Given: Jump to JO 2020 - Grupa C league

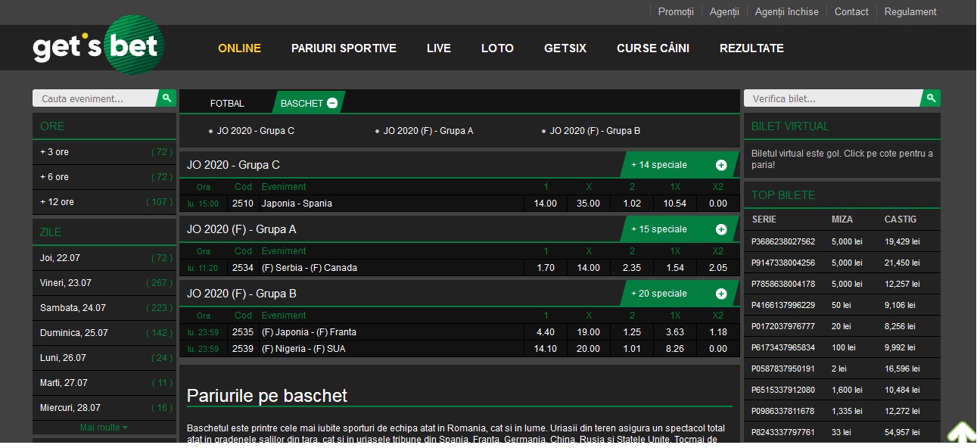Looking at the screenshot, I should (x=256, y=131).
